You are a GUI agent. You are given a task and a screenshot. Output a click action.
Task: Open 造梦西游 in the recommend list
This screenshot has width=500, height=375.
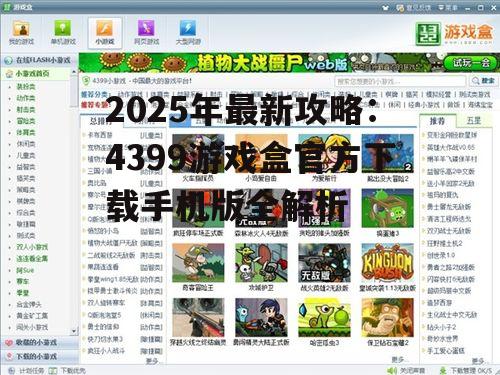point(439,303)
